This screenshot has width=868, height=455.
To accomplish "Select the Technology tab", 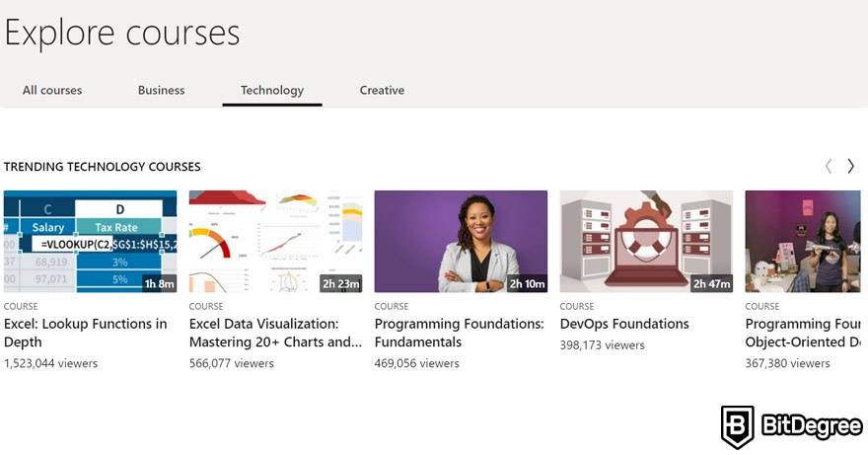I will pyautogui.click(x=272, y=91).
